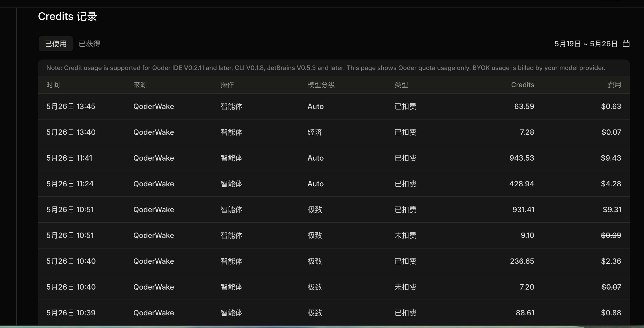Select the Credits 记录 page heading
Viewport: 644px width, 328px height.
(x=67, y=17)
